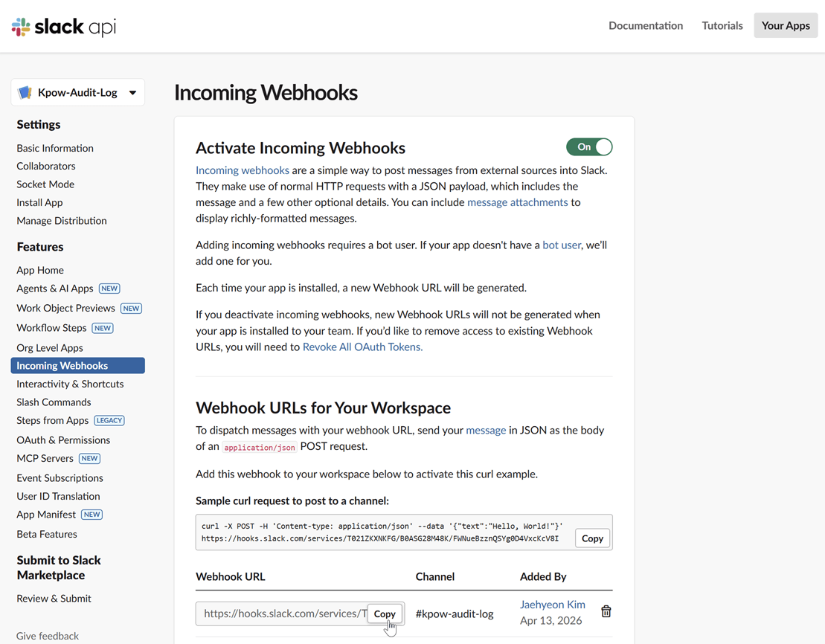Open Slash Commands
This screenshot has height=644, width=825.
point(54,402)
